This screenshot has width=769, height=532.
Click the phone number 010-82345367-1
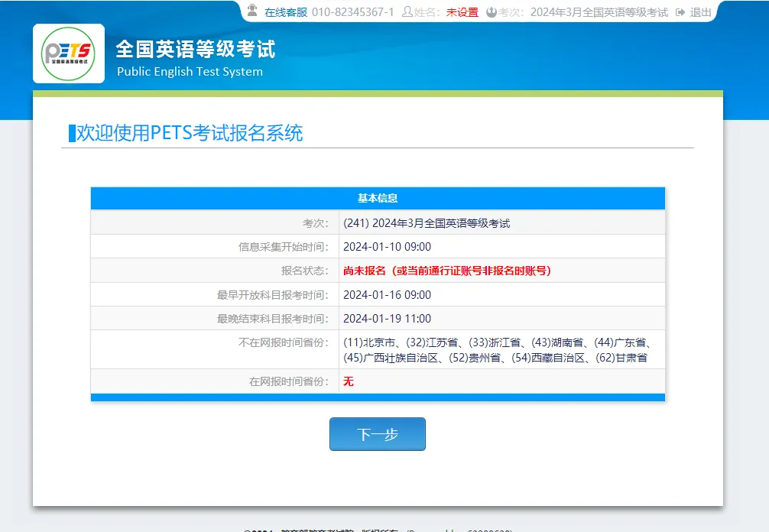coord(352,12)
